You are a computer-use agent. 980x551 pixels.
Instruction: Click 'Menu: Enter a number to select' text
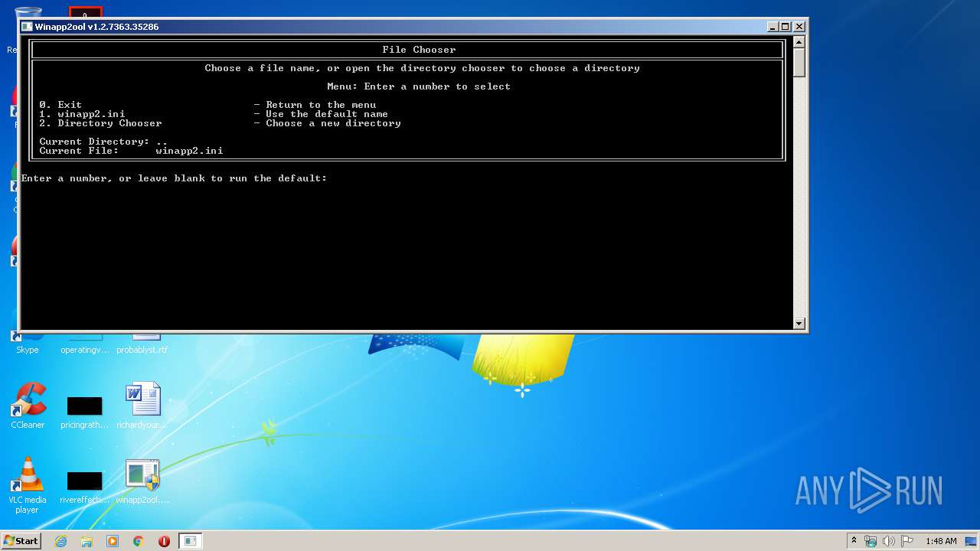coord(419,86)
